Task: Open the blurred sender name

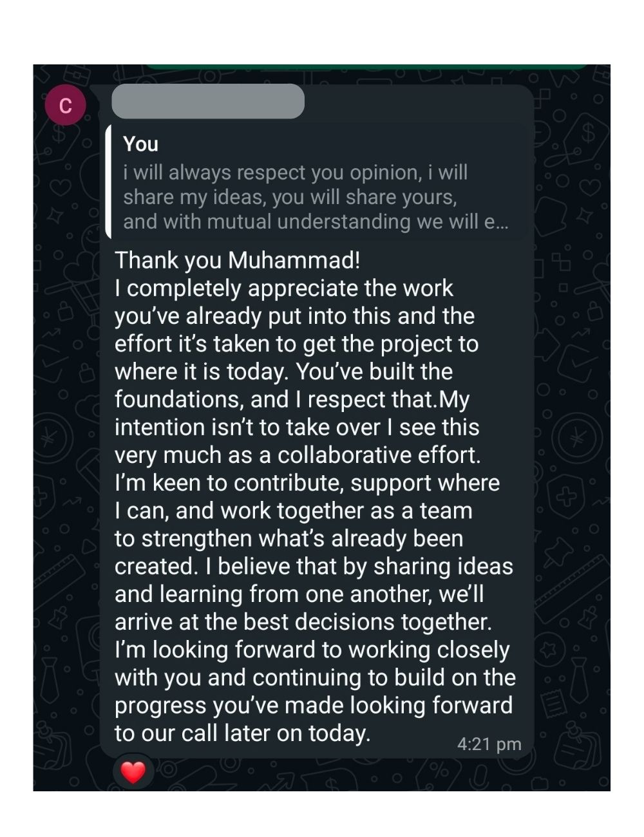Action: (x=207, y=101)
